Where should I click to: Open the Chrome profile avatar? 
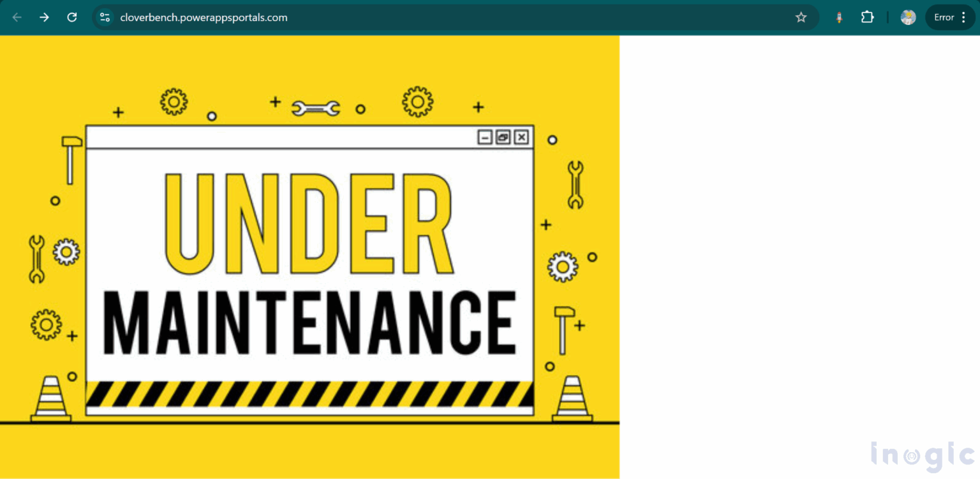908,17
